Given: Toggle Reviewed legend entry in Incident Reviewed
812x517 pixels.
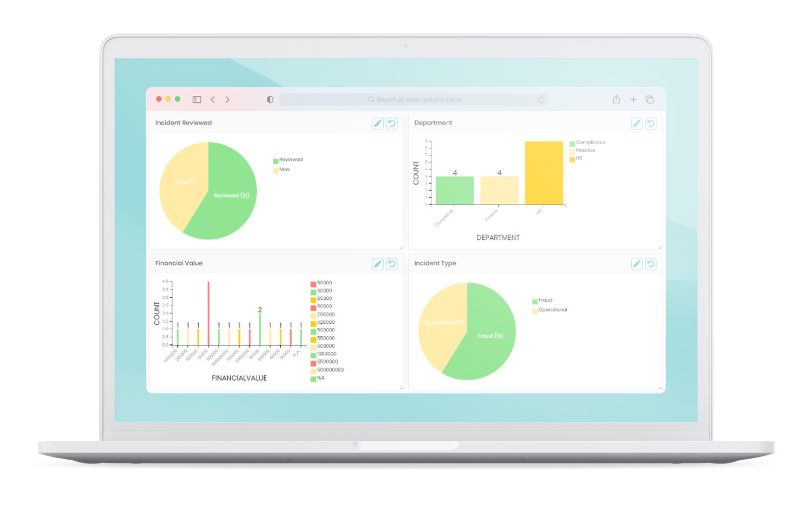Looking at the screenshot, I should click(288, 160).
